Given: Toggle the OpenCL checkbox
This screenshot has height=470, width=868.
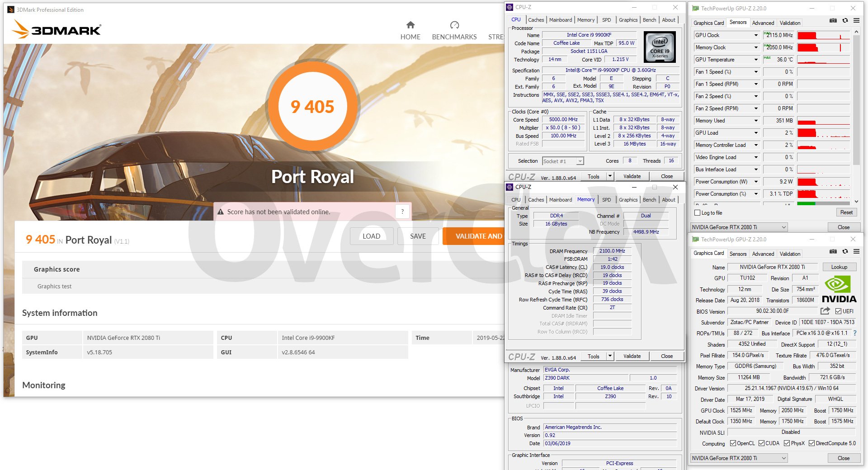Looking at the screenshot, I should [x=733, y=443].
